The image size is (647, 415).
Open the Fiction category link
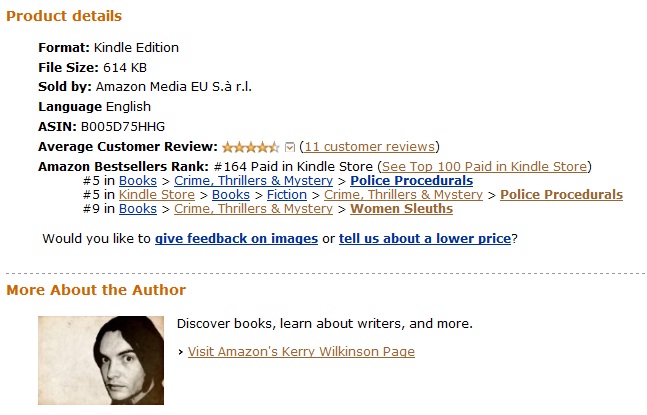286,195
